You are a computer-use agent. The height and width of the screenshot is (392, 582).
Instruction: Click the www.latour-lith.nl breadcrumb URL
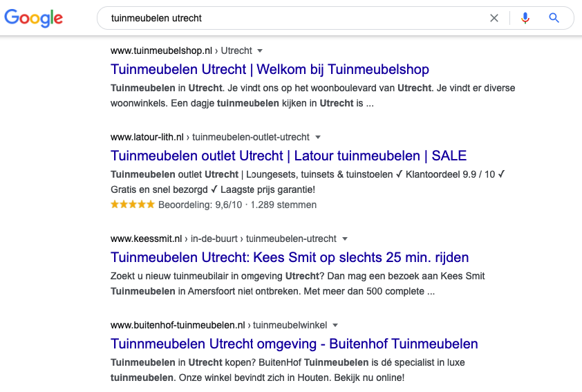147,137
